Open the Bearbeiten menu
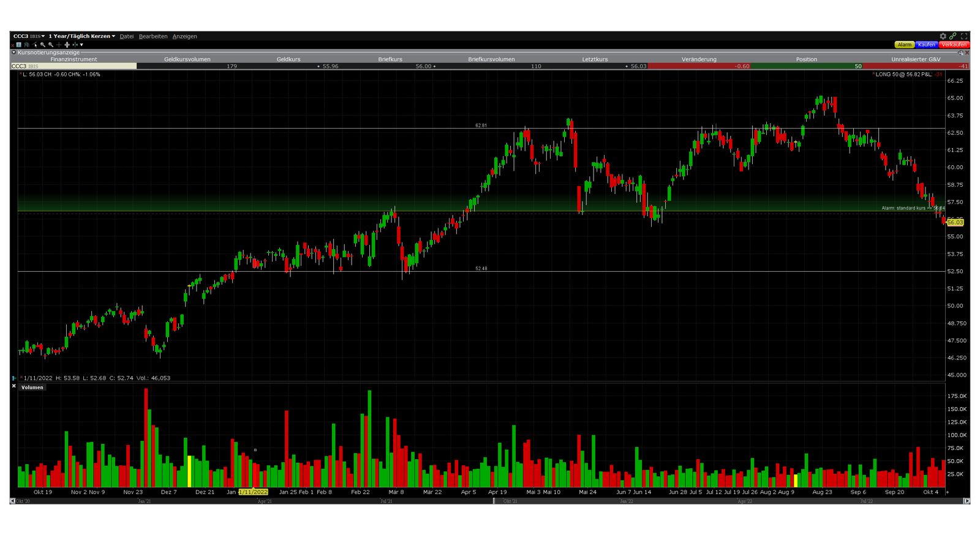Screen dimensions: 980x551 (x=153, y=36)
